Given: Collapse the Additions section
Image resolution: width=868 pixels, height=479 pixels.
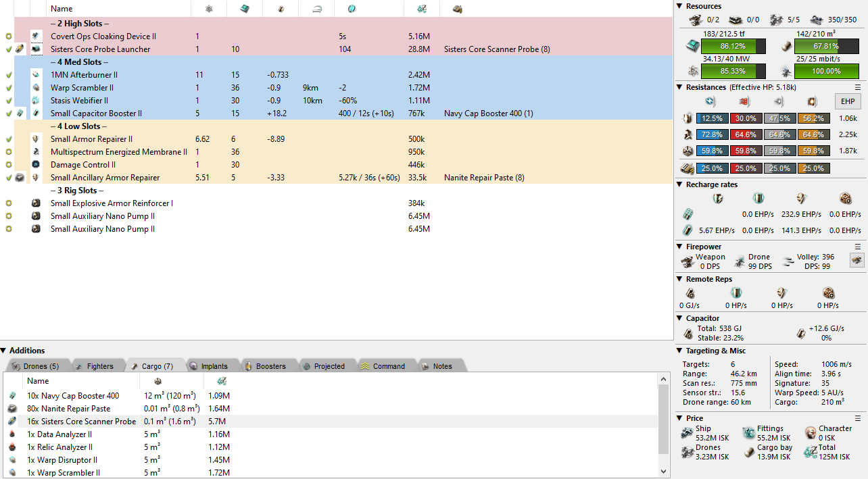Looking at the screenshot, I should (4, 351).
